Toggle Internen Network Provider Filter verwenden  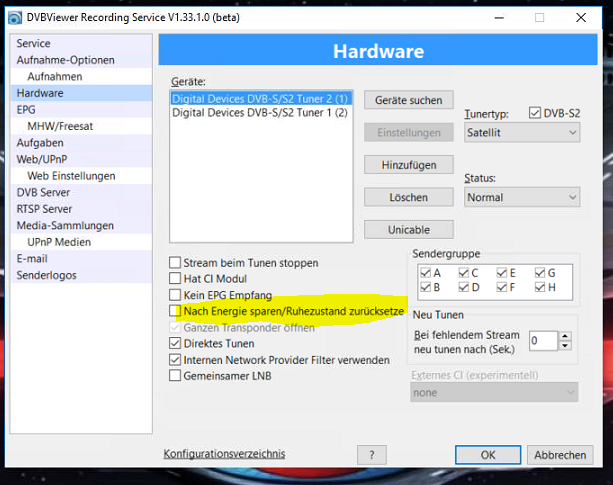pos(175,360)
